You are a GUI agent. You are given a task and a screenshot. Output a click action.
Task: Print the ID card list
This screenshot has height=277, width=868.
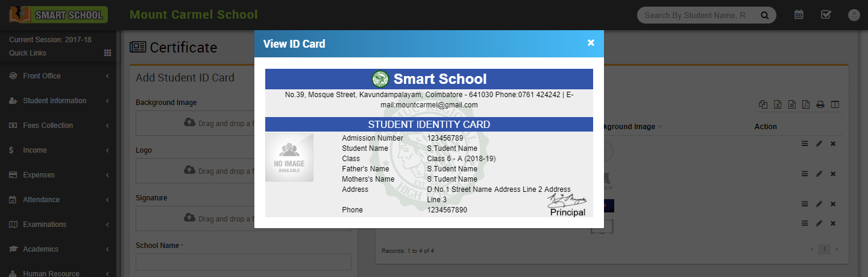[x=820, y=104]
